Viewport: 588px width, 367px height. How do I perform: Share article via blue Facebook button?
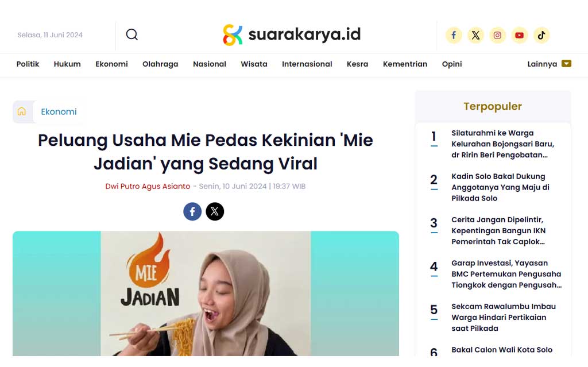tap(192, 212)
